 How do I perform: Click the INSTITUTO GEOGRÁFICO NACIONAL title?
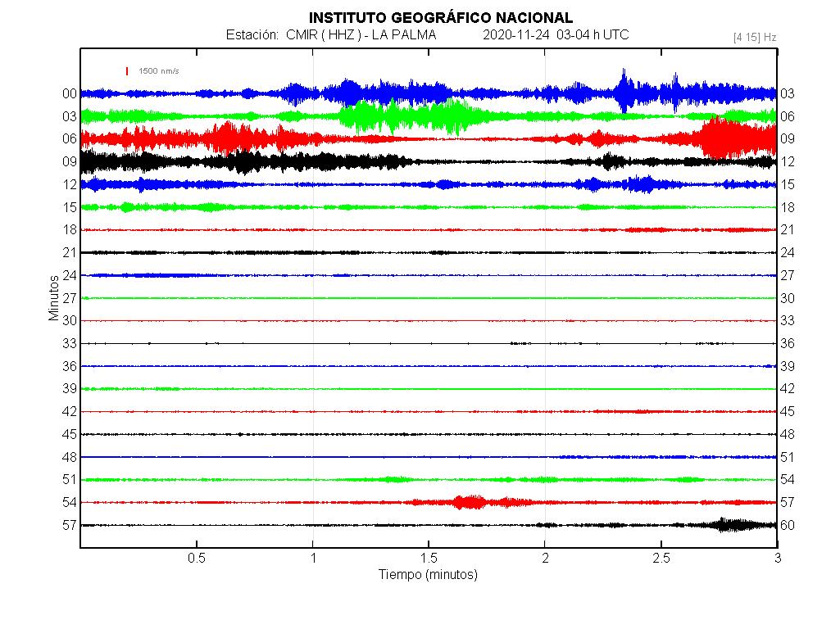pyautogui.click(x=440, y=18)
